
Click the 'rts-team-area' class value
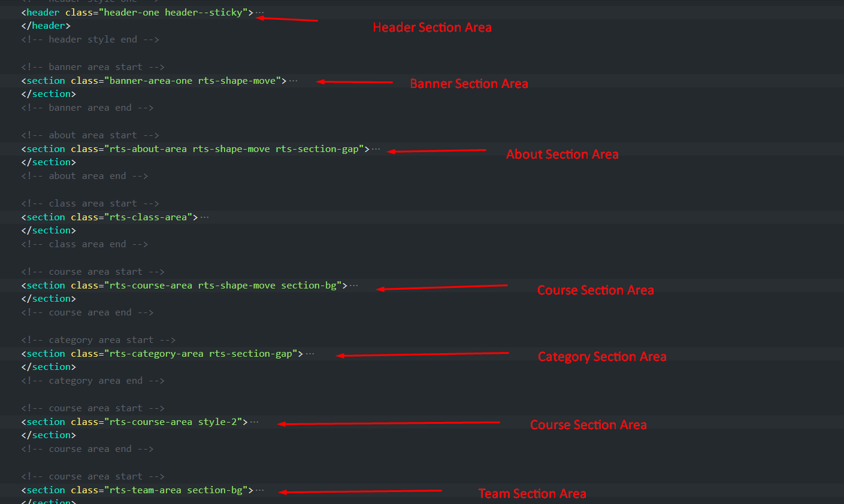point(145,490)
